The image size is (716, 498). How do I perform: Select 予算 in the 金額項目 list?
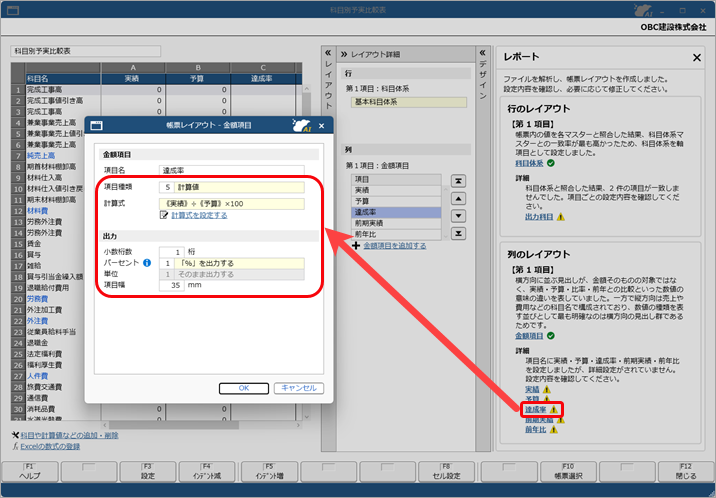396,201
